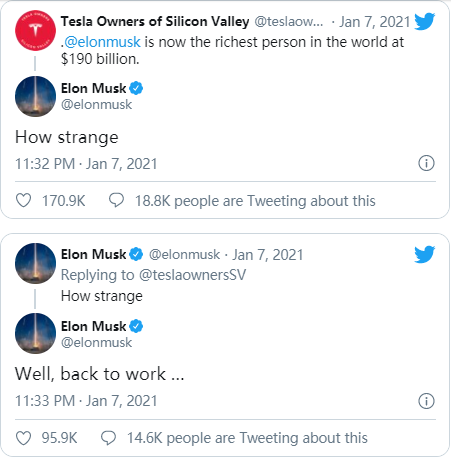Image resolution: width=451 pixels, height=457 pixels.
Task: Click verified badge next to Elon Musk in first tweet
Action: [136, 88]
